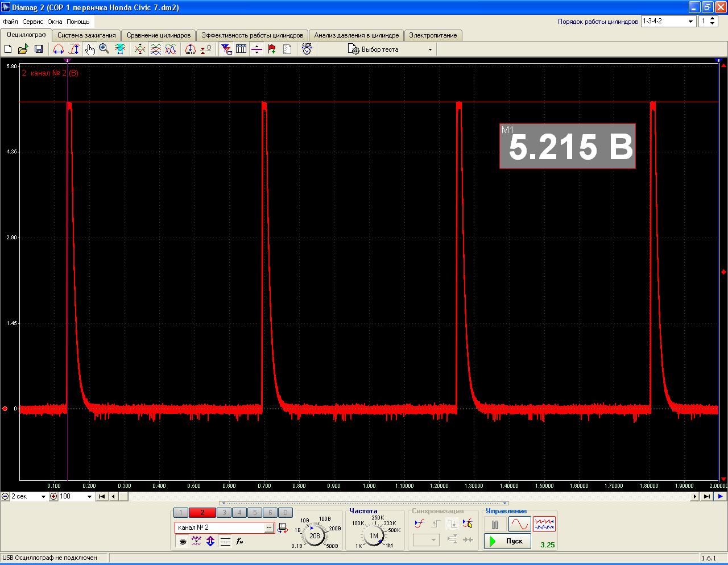Click the purple divider measurement icon
The width and height of the screenshot is (728, 565).
(x=257, y=49)
